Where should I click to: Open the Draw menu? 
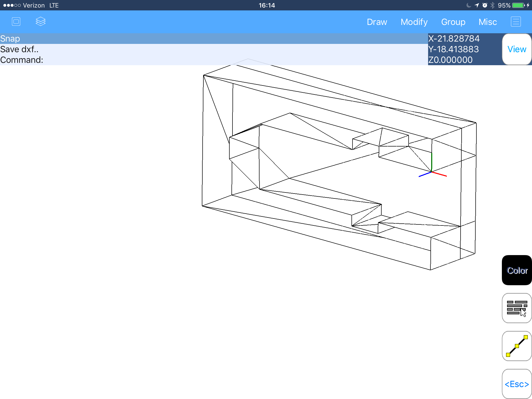pos(377,22)
